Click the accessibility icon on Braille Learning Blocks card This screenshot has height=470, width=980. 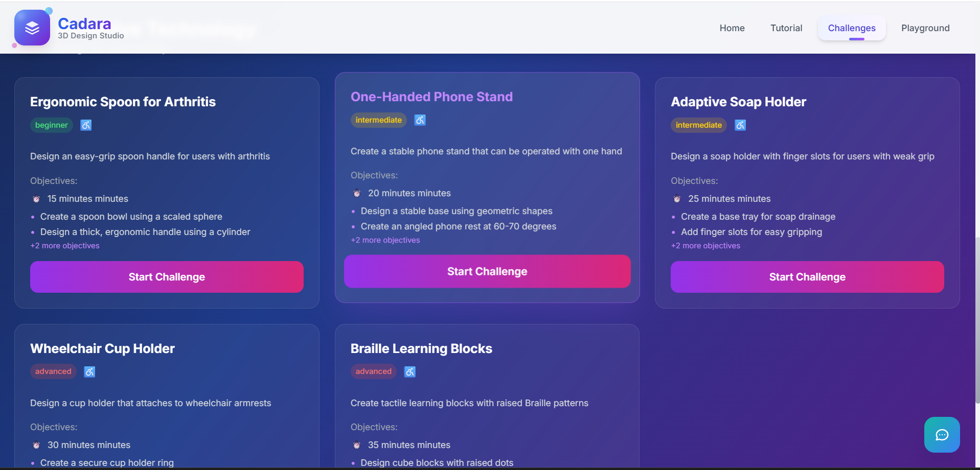click(x=409, y=371)
